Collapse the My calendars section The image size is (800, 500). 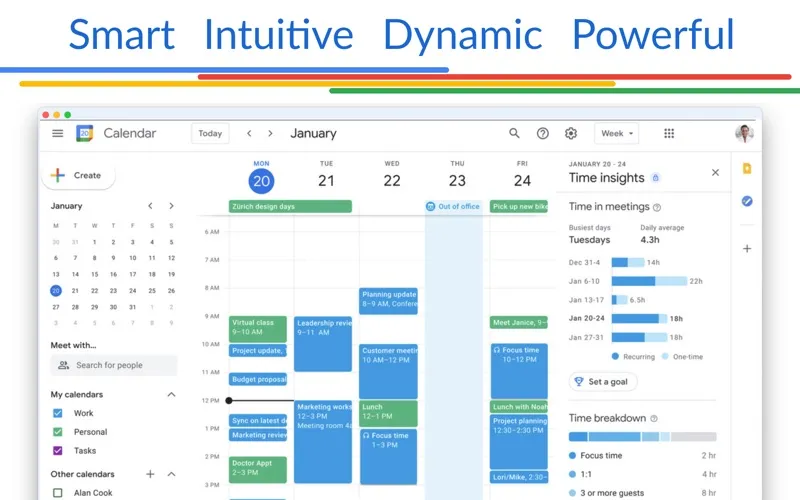(x=171, y=394)
